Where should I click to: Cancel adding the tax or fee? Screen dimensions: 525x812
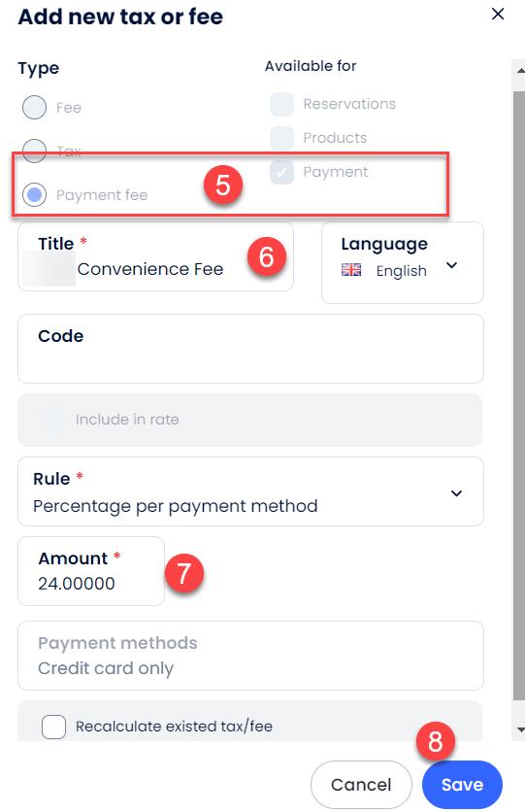[x=361, y=785]
